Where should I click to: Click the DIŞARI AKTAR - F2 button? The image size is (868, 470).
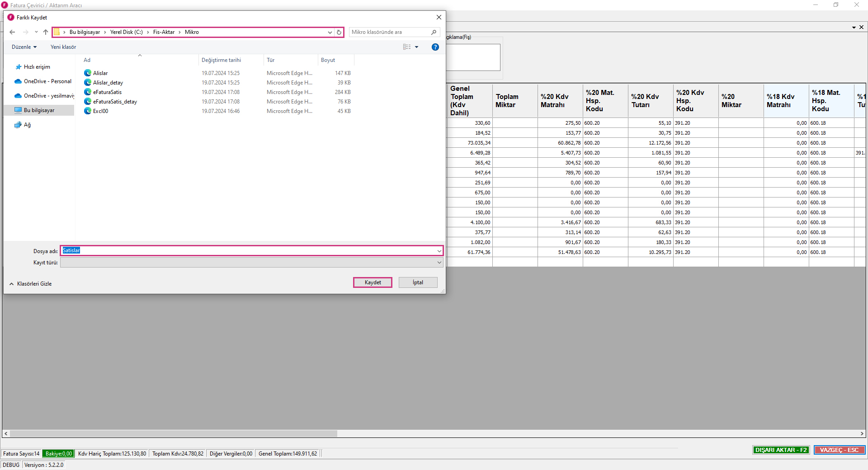click(x=781, y=450)
